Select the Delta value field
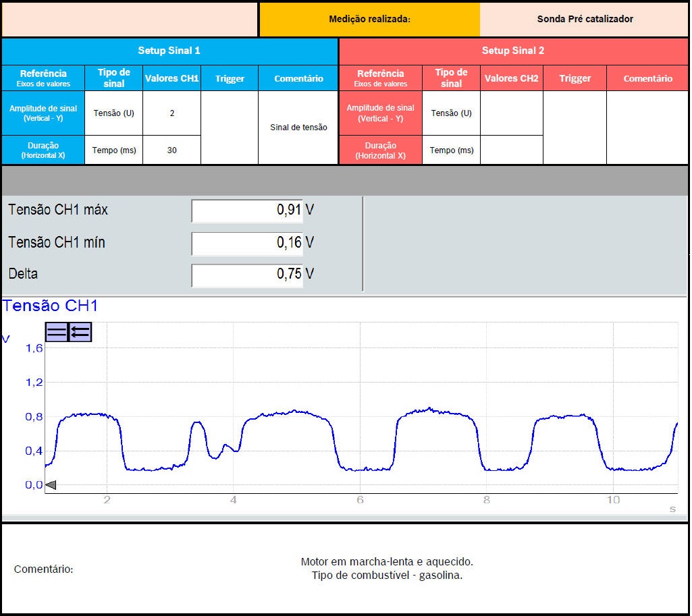 (x=247, y=275)
